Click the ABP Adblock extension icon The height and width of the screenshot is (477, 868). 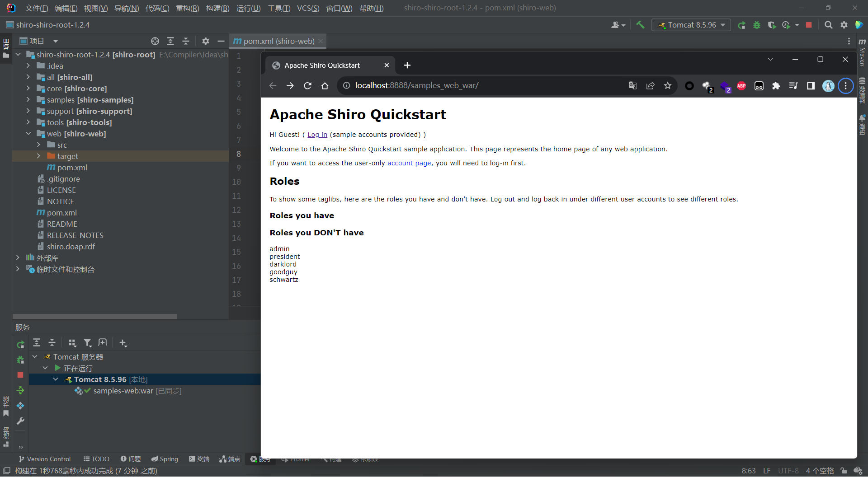click(741, 86)
